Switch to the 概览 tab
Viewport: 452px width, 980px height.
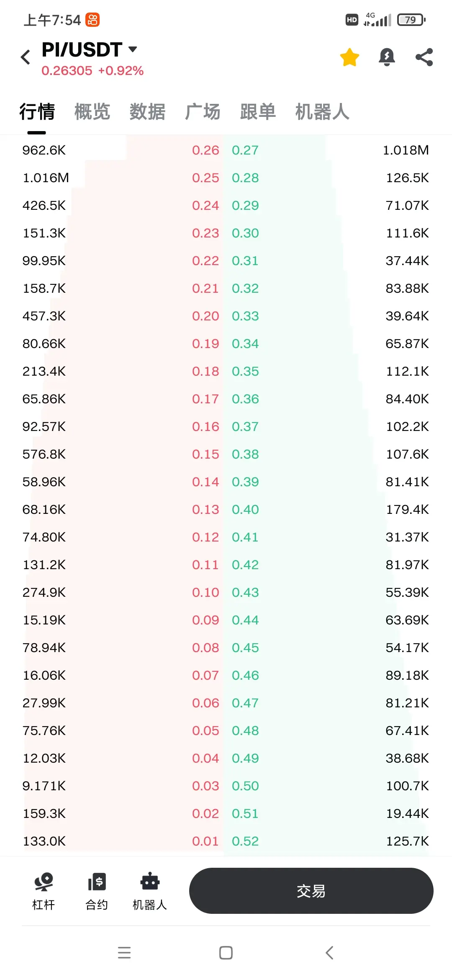(x=92, y=112)
